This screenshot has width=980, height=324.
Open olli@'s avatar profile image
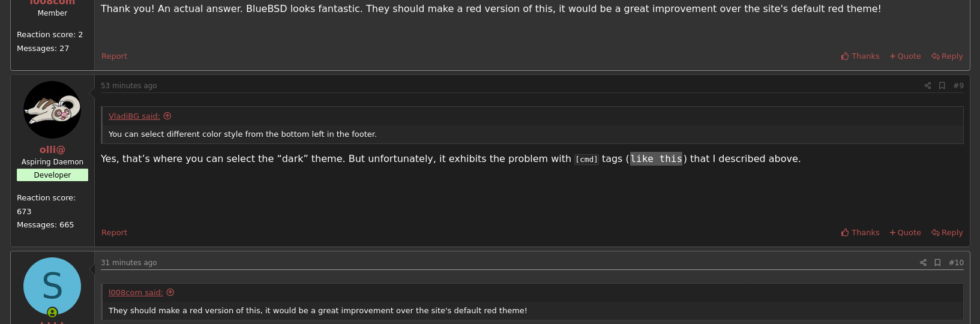point(52,110)
